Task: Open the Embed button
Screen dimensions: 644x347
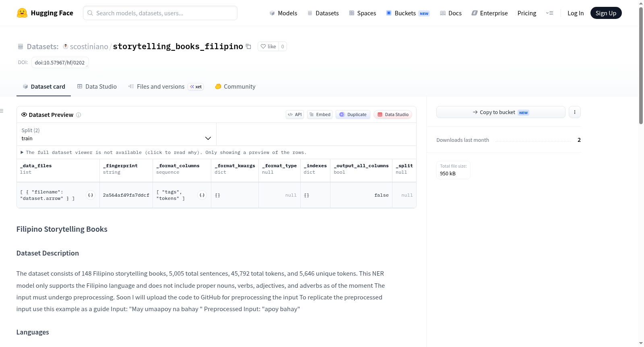Action: (320, 114)
